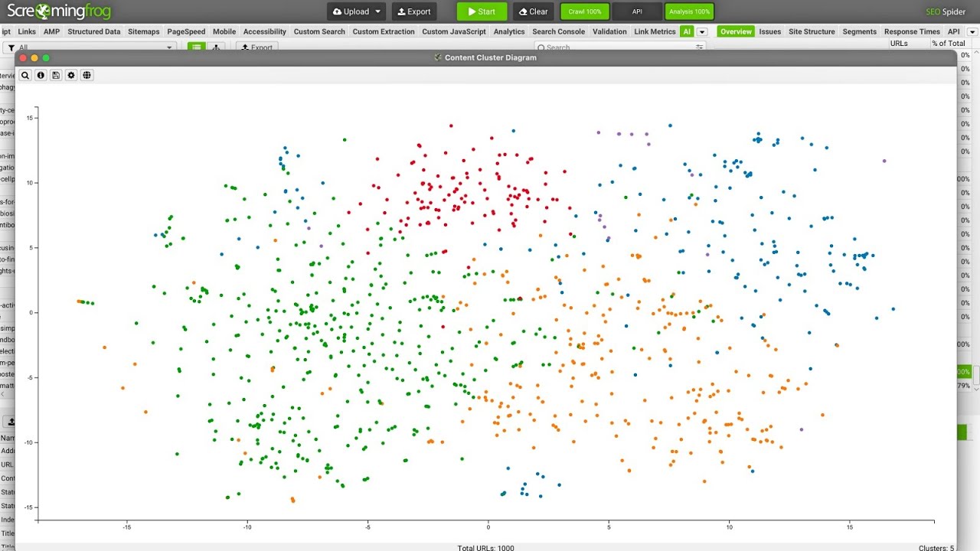Open the AMP tab
Image resolution: width=980 pixels, height=551 pixels.
point(51,31)
